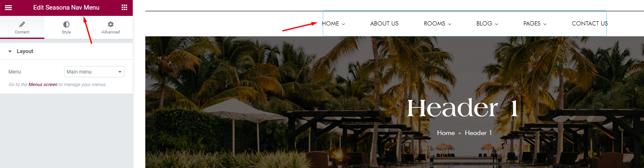Screen dimensions: 644x168
Task: Click the gear icon for Advanced
Action: pyautogui.click(x=111, y=25)
